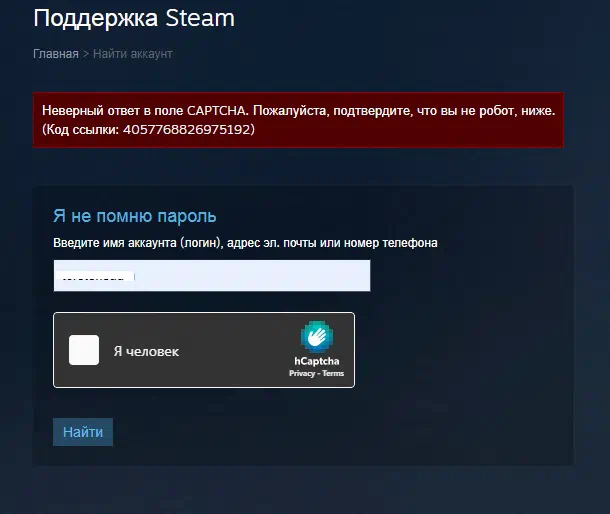Tick the "Я человек" hCaptcha checkbox
Screen dimensions: 610x514
[x=84, y=350]
